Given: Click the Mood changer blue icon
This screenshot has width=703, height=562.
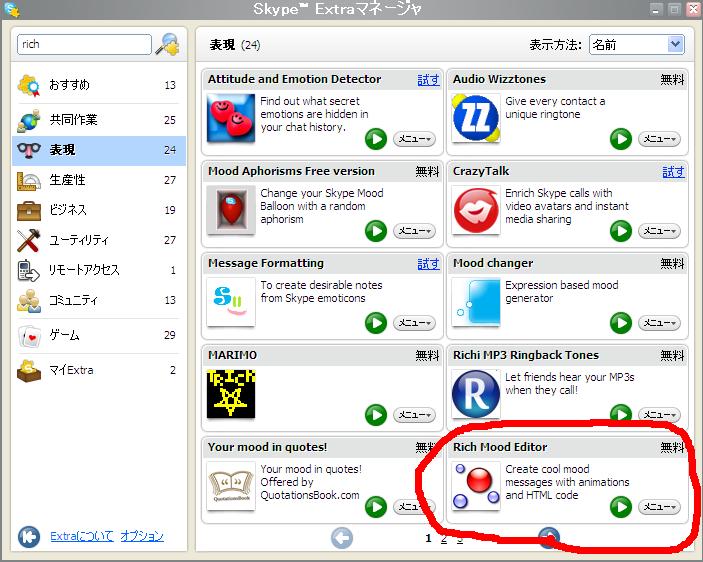Looking at the screenshot, I should pos(476,302).
